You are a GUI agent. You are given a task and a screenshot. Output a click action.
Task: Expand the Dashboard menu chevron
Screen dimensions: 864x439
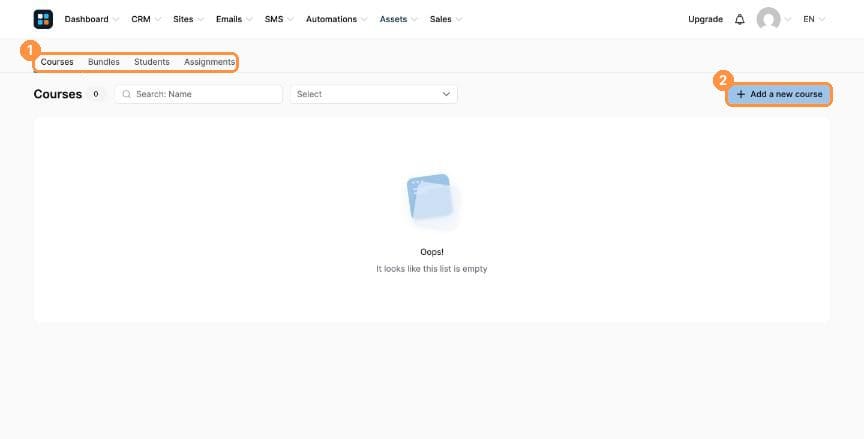115,19
